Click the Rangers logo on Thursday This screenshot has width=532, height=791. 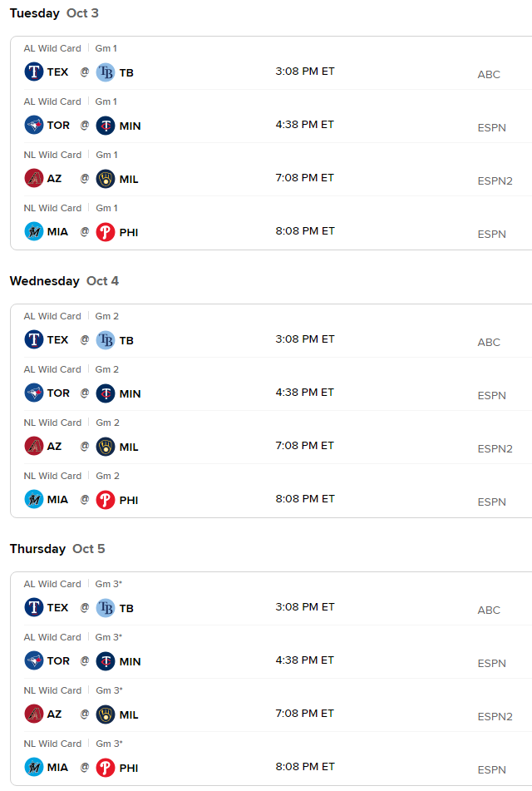pos(34,607)
